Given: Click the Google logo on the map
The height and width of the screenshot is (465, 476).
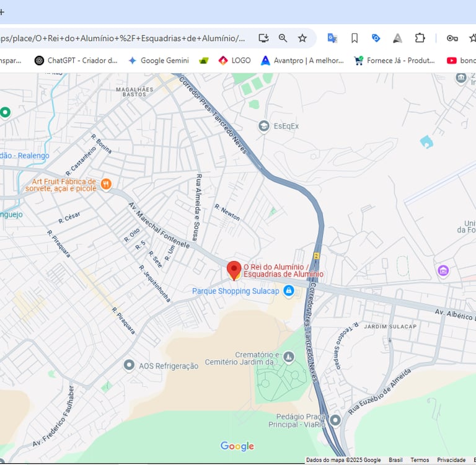Looking at the screenshot, I should [x=237, y=446].
